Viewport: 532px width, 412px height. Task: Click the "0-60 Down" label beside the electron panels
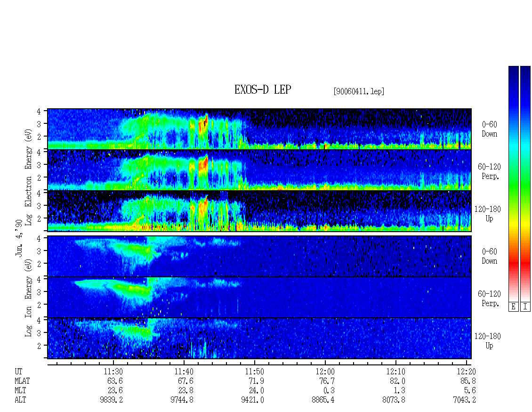489,129
